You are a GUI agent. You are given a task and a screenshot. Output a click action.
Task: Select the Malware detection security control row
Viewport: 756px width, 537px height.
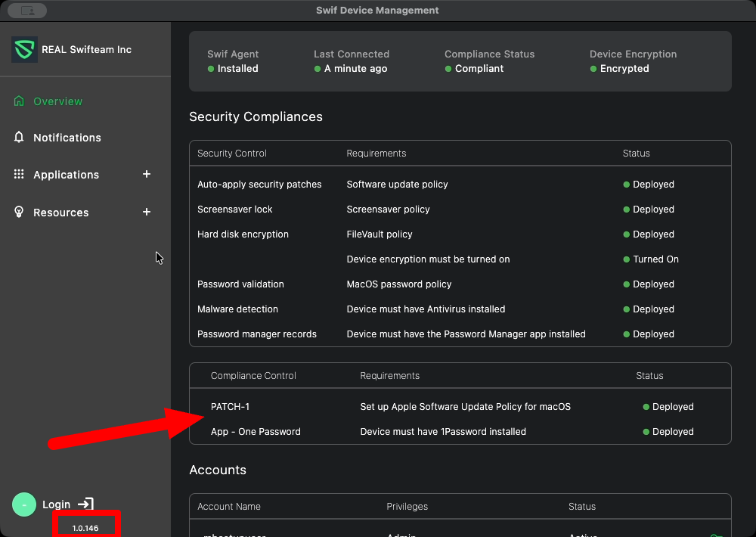[237, 309]
